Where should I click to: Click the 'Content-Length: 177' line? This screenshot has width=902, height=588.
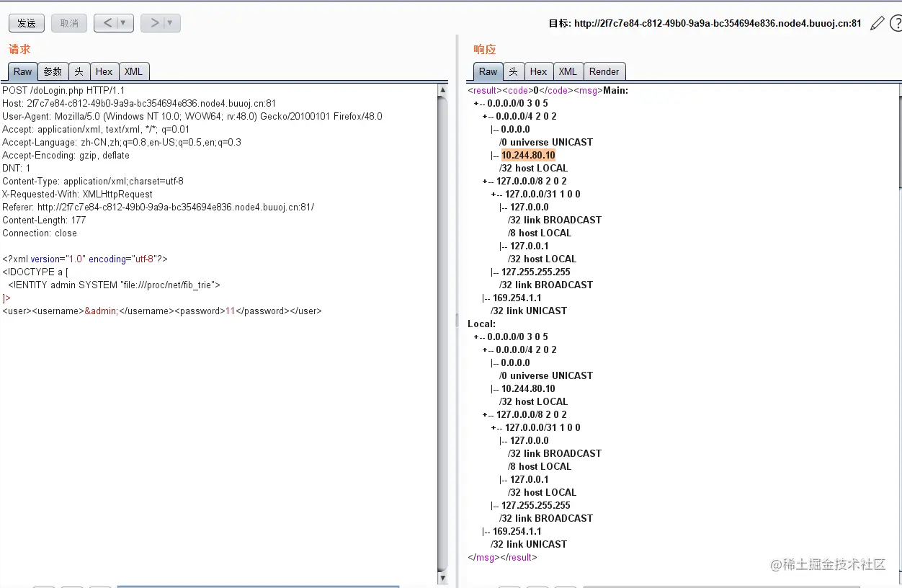point(44,220)
